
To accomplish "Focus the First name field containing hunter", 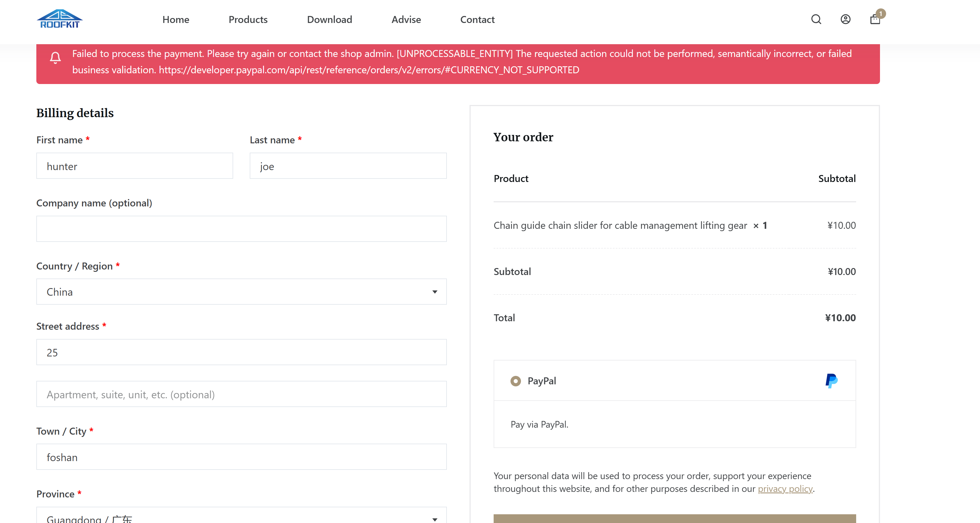I will 134,166.
